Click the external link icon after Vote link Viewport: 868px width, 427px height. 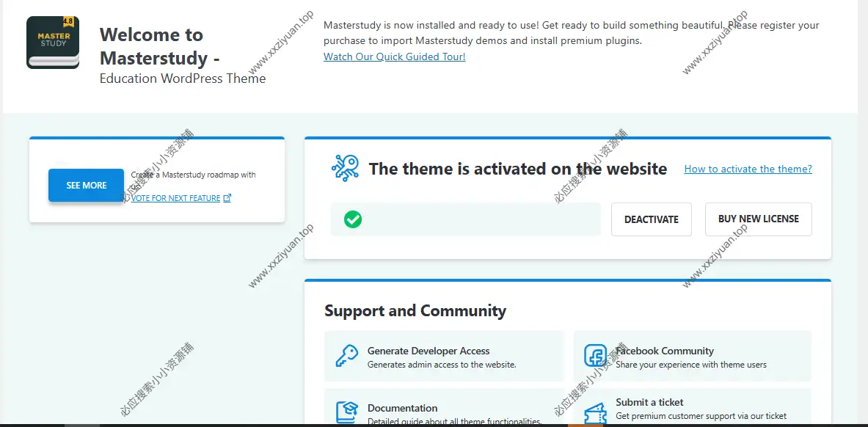click(227, 198)
